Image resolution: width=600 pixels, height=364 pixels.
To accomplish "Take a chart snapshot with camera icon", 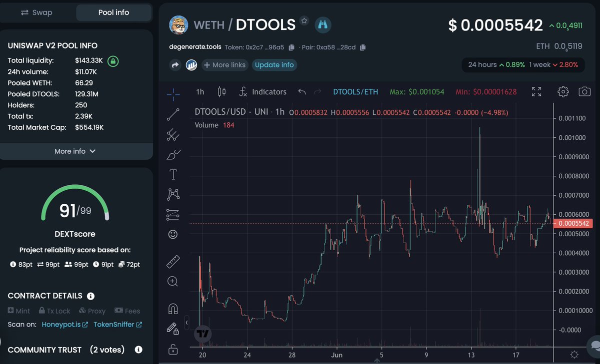I will click(x=584, y=92).
